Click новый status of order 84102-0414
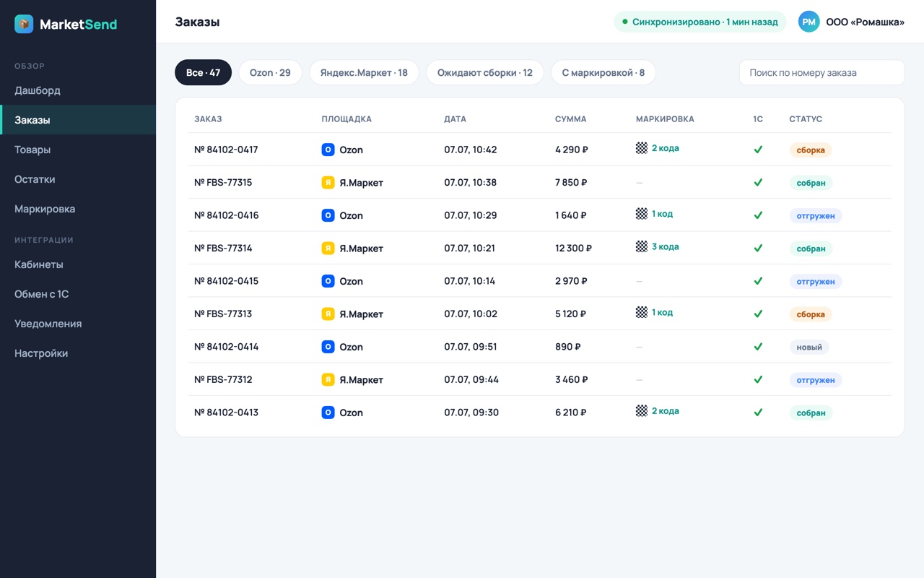 coord(809,348)
